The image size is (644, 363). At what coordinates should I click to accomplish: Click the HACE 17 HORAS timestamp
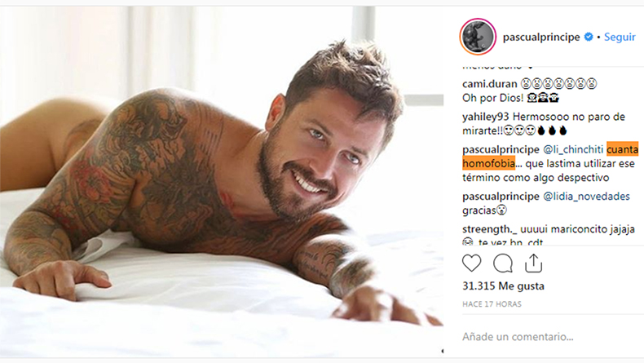point(492,304)
